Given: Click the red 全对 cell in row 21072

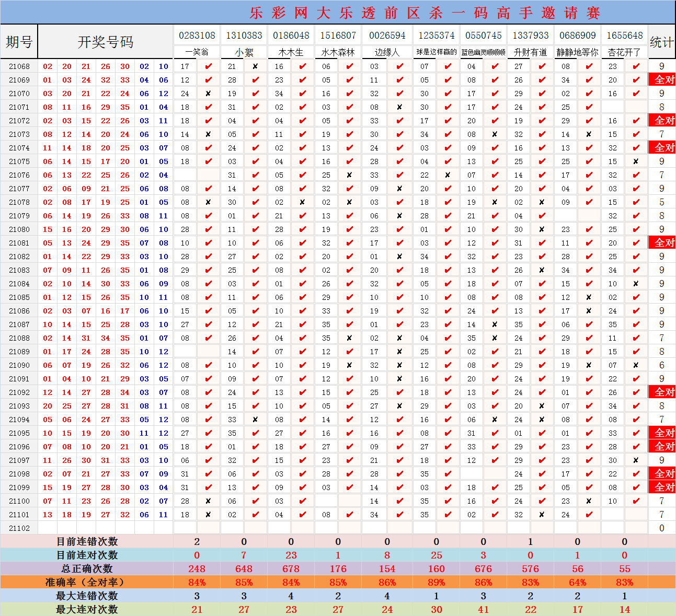Looking at the screenshot, I should pos(662,121).
